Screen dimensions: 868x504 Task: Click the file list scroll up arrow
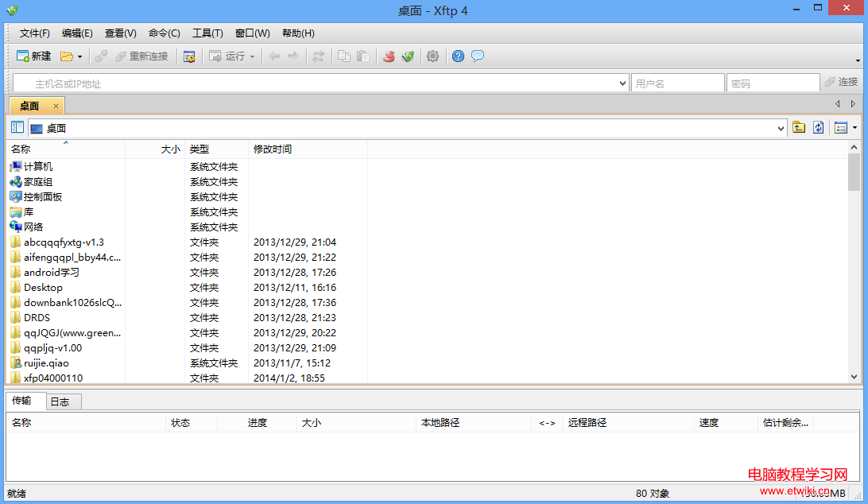[x=854, y=147]
